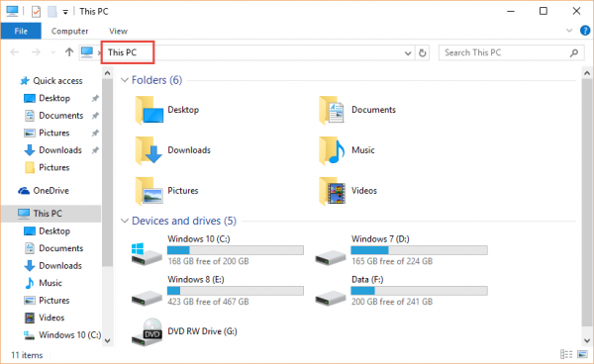Open the File menu

pos(21,31)
